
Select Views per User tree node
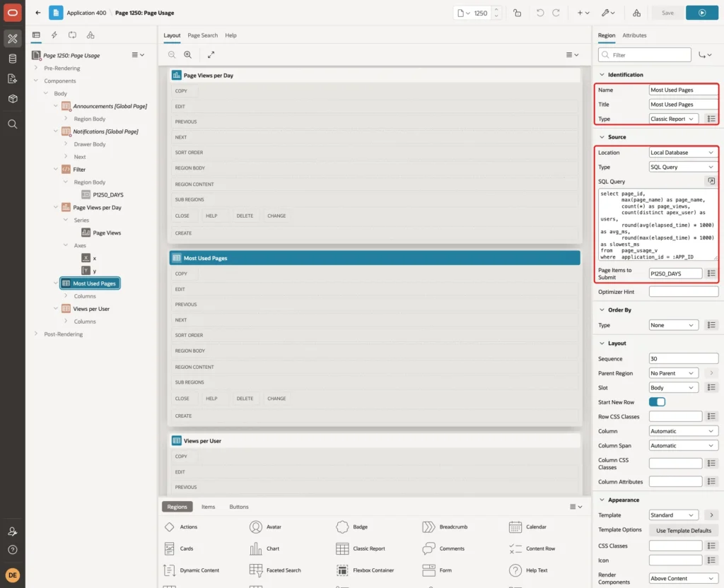click(x=91, y=309)
